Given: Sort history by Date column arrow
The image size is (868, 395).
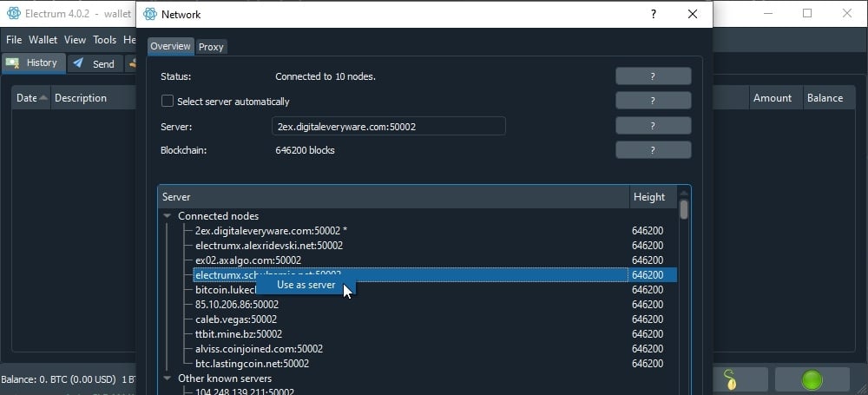Looking at the screenshot, I should pos(43,98).
